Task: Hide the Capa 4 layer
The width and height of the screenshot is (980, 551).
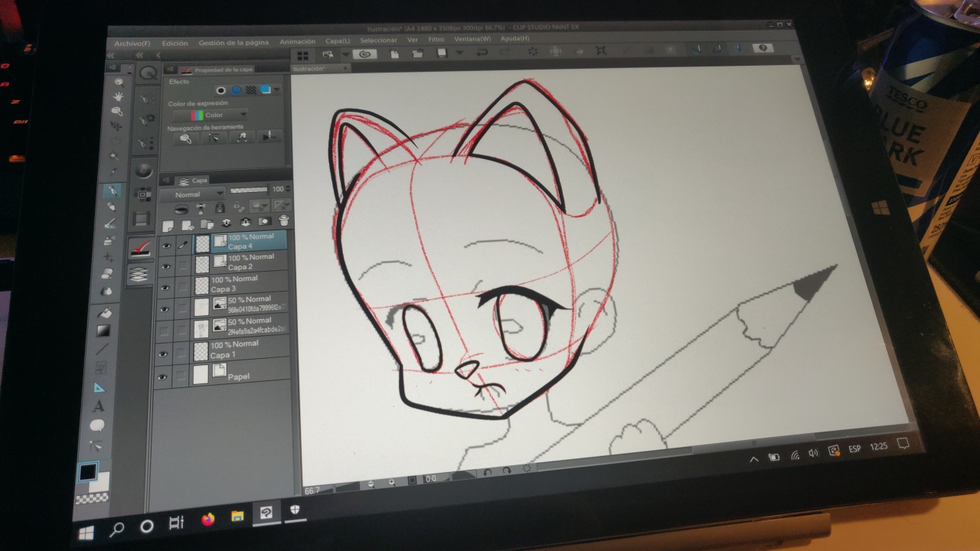Action: pos(166,246)
